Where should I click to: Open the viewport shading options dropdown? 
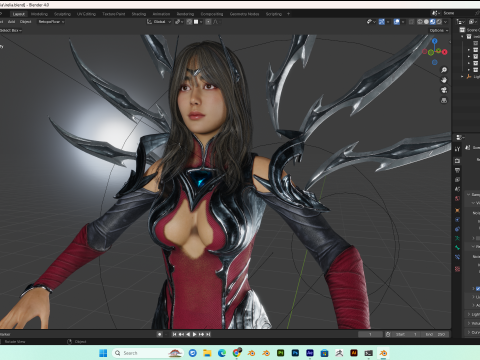click(445, 22)
